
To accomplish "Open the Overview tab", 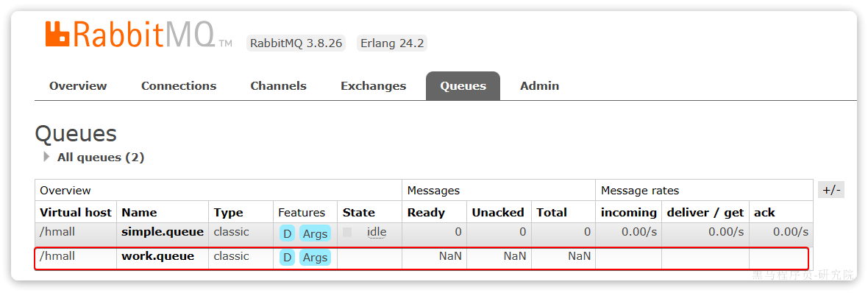I will click(78, 86).
